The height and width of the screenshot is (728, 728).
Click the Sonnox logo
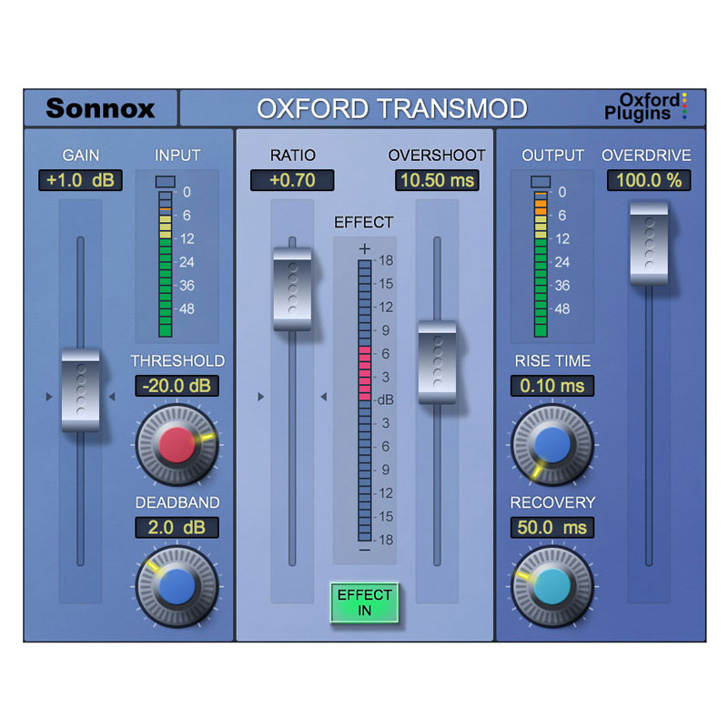100,108
